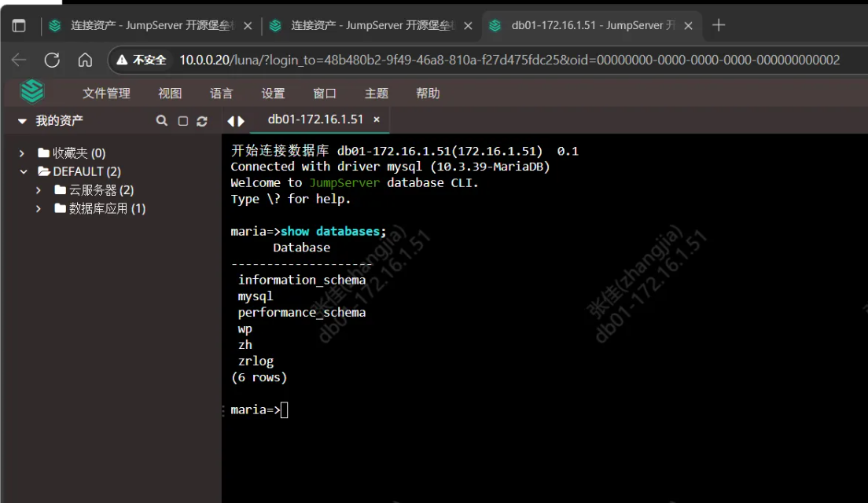Click 'Type \? for help.' line
The image size is (868, 503).
point(291,199)
